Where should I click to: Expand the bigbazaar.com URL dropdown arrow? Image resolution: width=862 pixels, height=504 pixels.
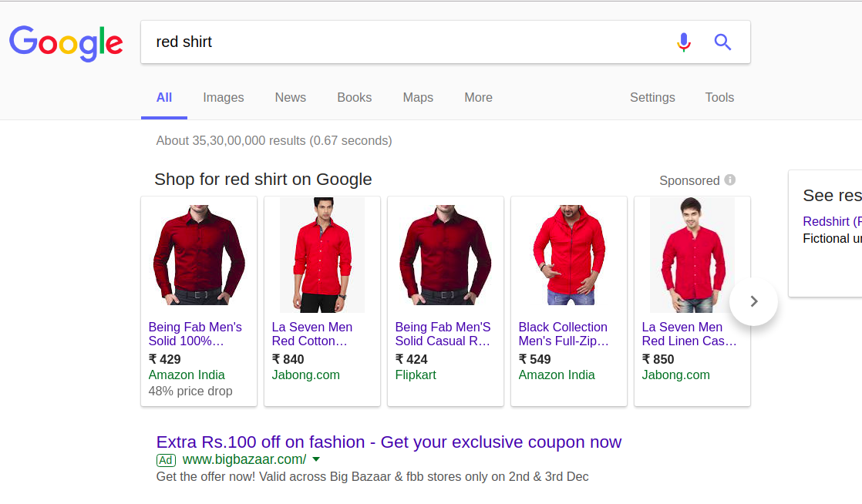(x=316, y=460)
